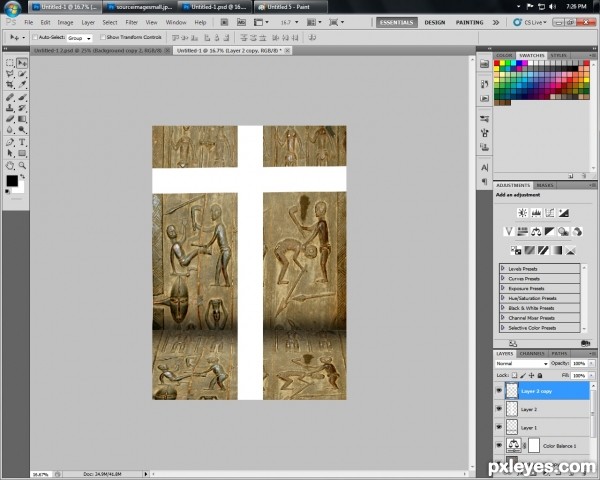Select the Healing Brush tool
The height and width of the screenshot is (480, 600).
pyautogui.click(x=10, y=97)
